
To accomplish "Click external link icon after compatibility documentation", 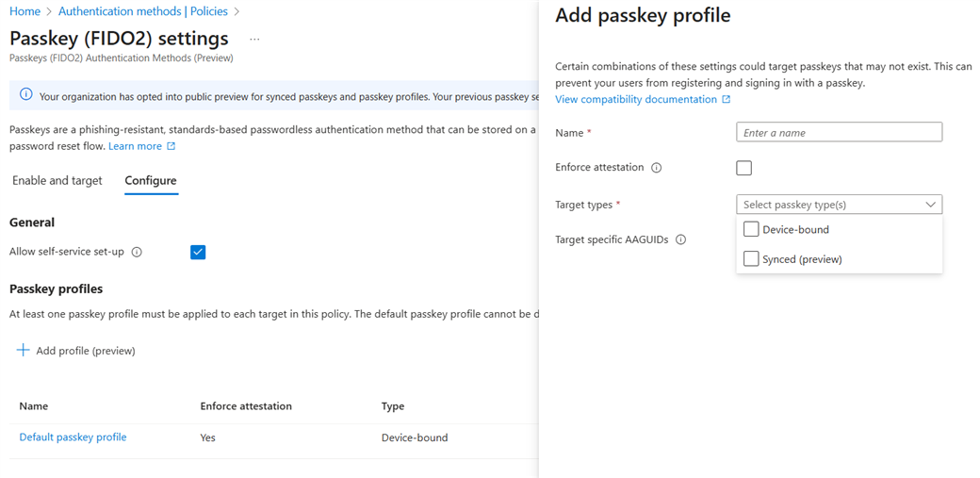I will coord(727,99).
